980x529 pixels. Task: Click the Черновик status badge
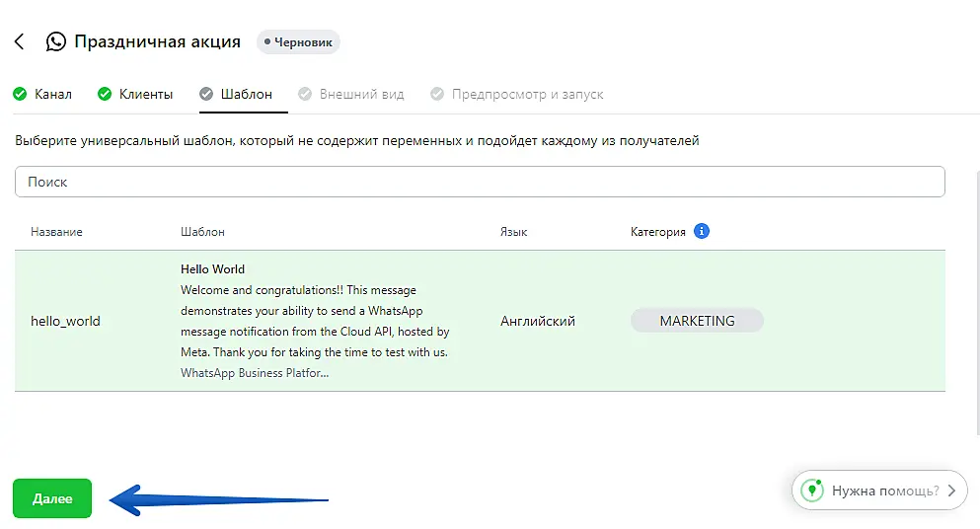click(298, 42)
